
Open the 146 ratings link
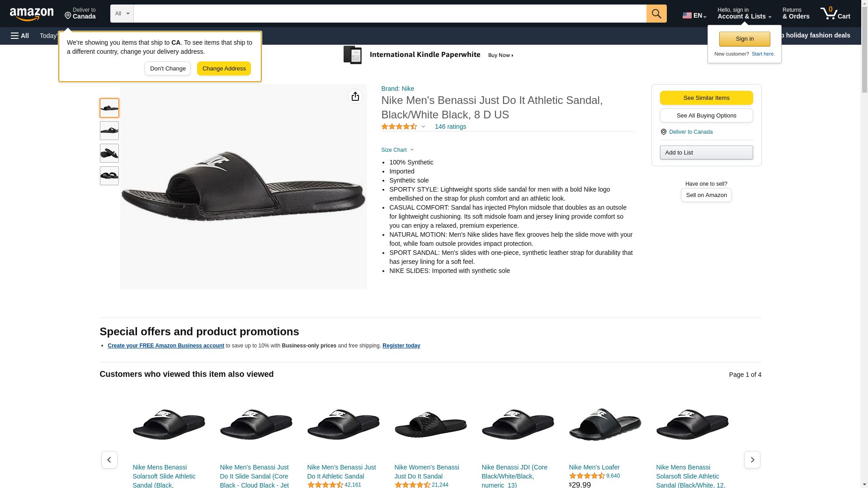point(450,127)
